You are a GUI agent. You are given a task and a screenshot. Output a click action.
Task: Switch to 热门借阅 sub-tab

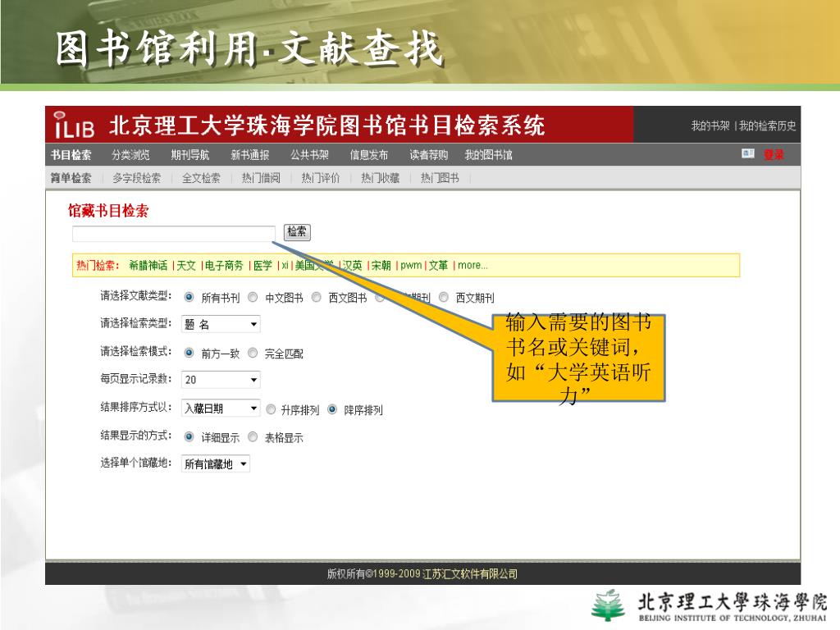pos(261,178)
